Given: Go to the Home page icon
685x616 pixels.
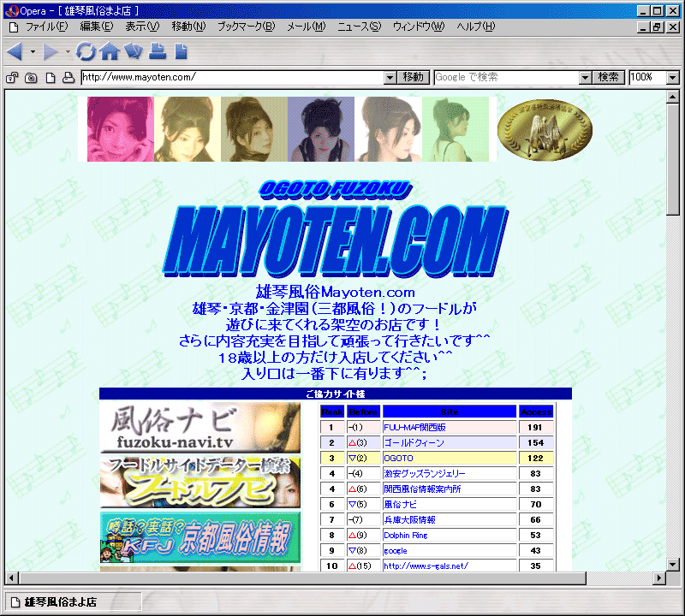Looking at the screenshot, I should click(x=110, y=51).
